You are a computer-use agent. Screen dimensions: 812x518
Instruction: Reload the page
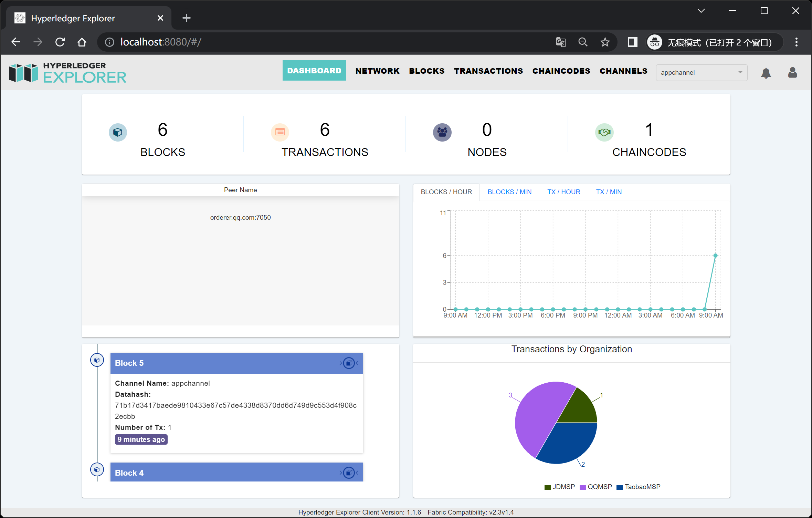coord(60,42)
